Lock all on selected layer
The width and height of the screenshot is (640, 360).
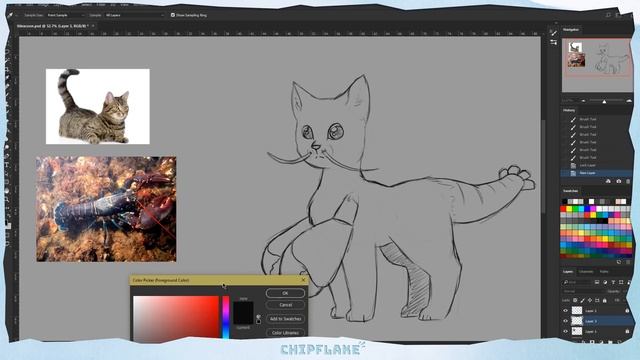(x=605, y=300)
